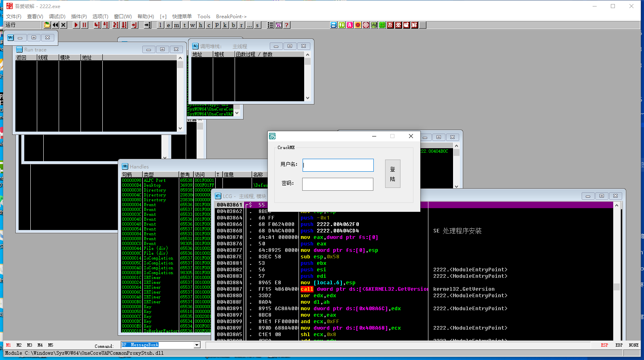Viewport: 644px width, 360px height.
Task: Open the 快捷菜单 menu
Action: pyautogui.click(x=182, y=17)
